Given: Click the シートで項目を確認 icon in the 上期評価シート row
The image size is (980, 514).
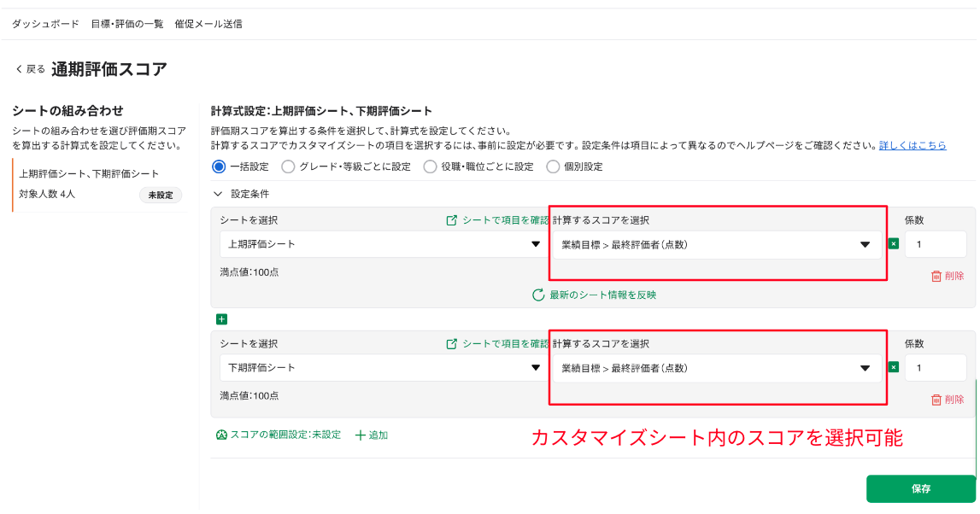Looking at the screenshot, I should pos(452,220).
